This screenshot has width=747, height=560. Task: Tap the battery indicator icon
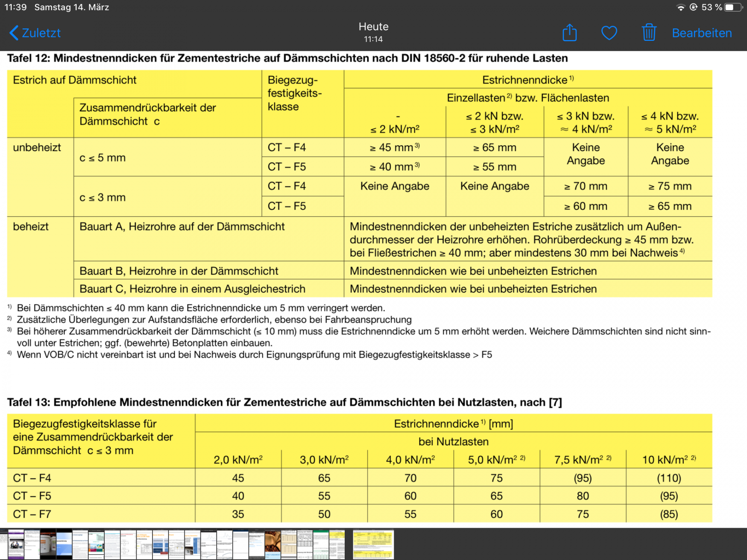(733, 7)
